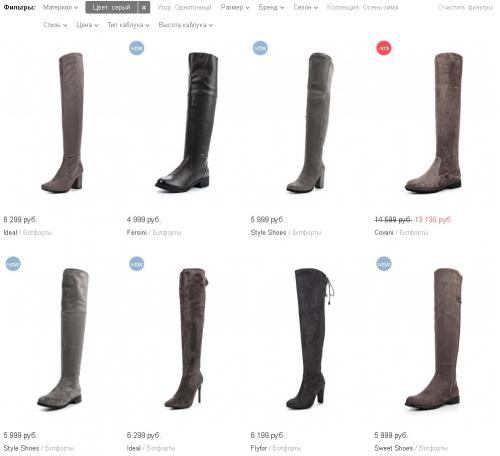500x456 pixels.
Task: Click the Очистить фильтры link
Action: pos(465,7)
